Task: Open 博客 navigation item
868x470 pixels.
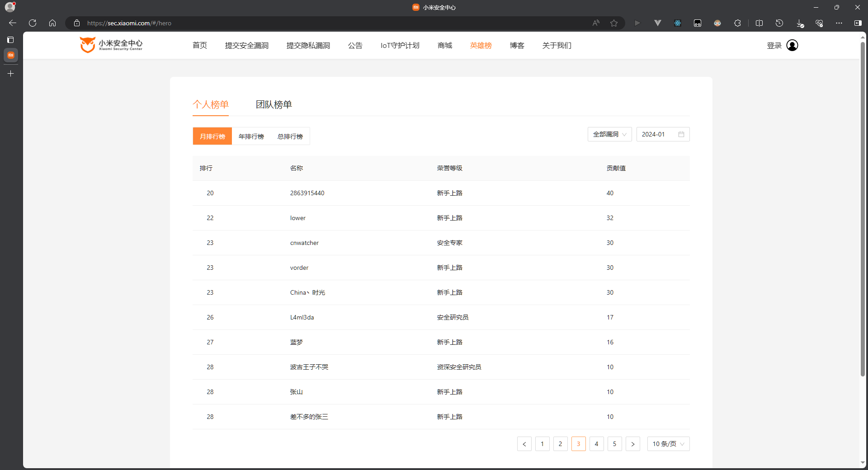Action: (517, 45)
